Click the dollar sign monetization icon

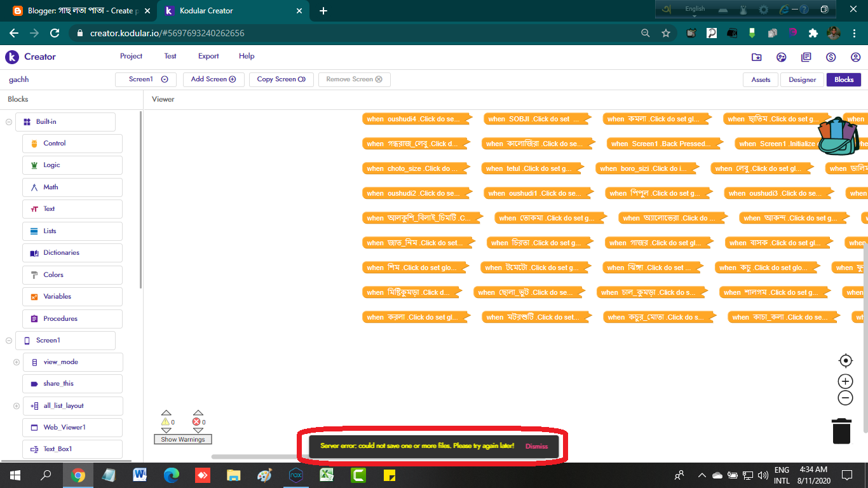tap(831, 57)
